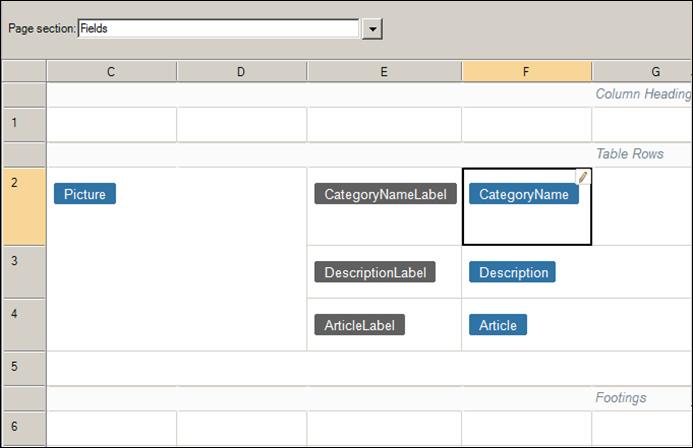Select the Picture field tag

coord(85,194)
